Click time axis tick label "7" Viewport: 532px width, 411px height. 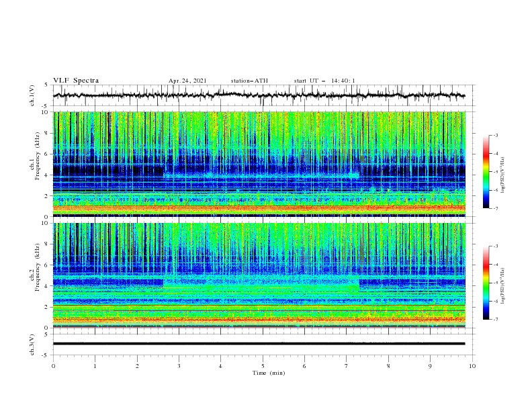(347, 366)
